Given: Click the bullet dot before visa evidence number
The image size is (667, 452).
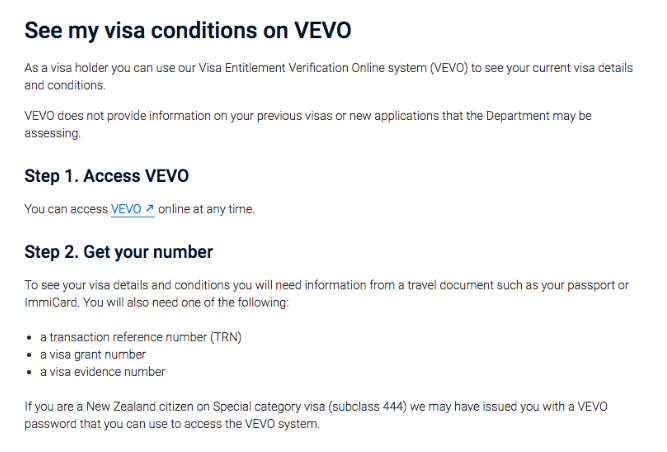Looking at the screenshot, I should (x=29, y=373).
